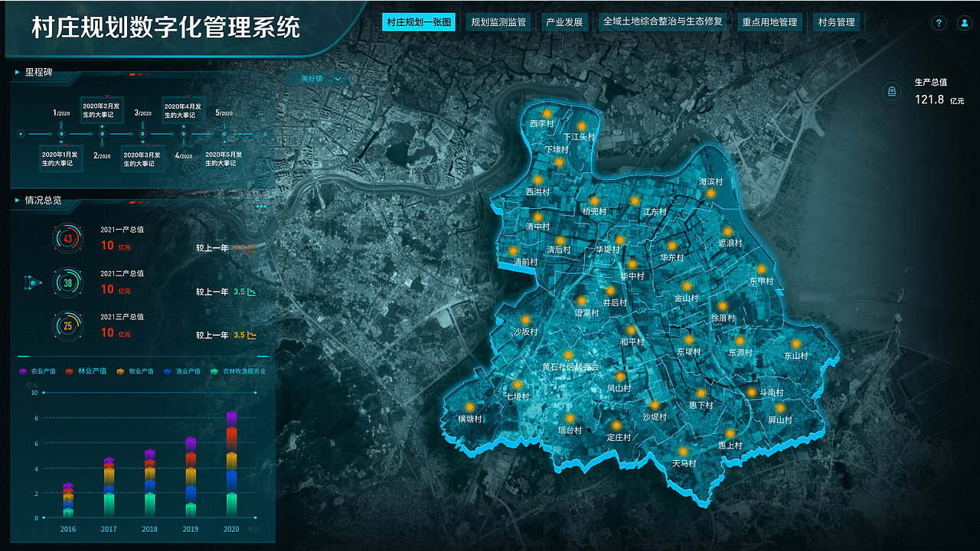Go to 重点用地管理 tab
Image resolution: width=980 pixels, height=551 pixels.
(x=769, y=22)
